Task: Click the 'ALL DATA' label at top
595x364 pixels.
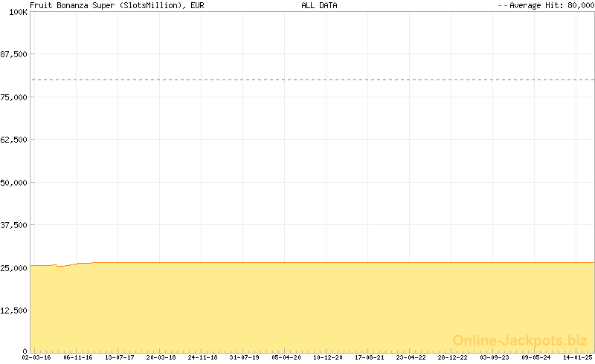Action: tap(319, 5)
